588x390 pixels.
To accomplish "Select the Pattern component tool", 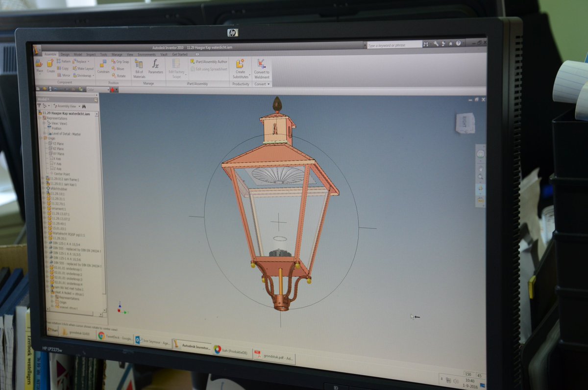I will [x=64, y=61].
